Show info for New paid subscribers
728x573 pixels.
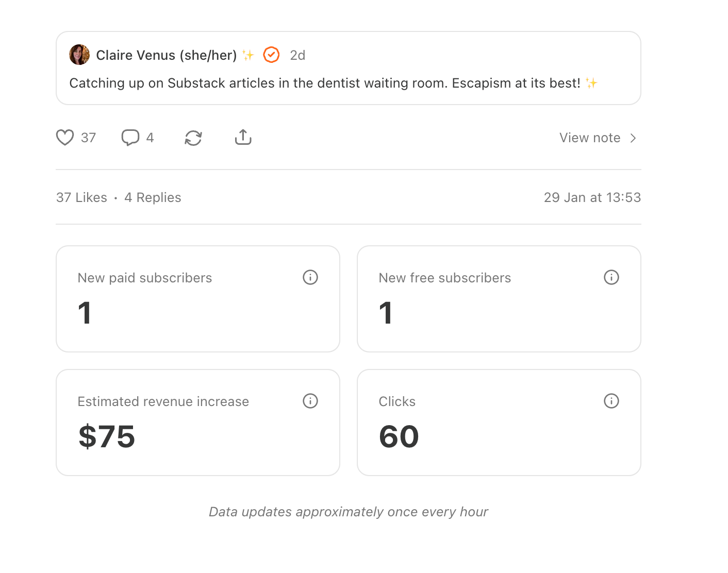[x=310, y=277]
